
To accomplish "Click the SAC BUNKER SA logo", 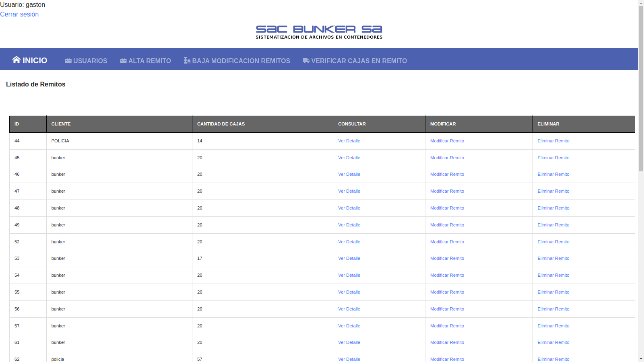I will [x=319, y=32].
